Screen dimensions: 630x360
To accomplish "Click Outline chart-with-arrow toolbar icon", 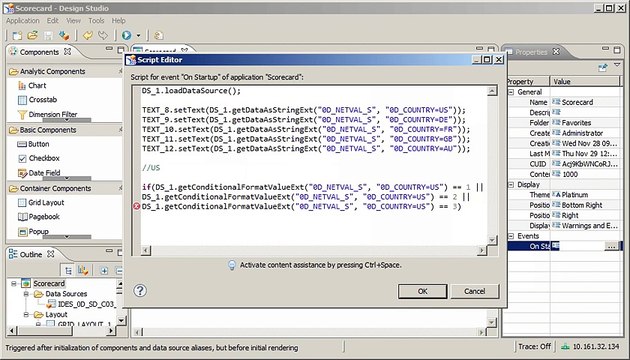I will coord(83,271).
